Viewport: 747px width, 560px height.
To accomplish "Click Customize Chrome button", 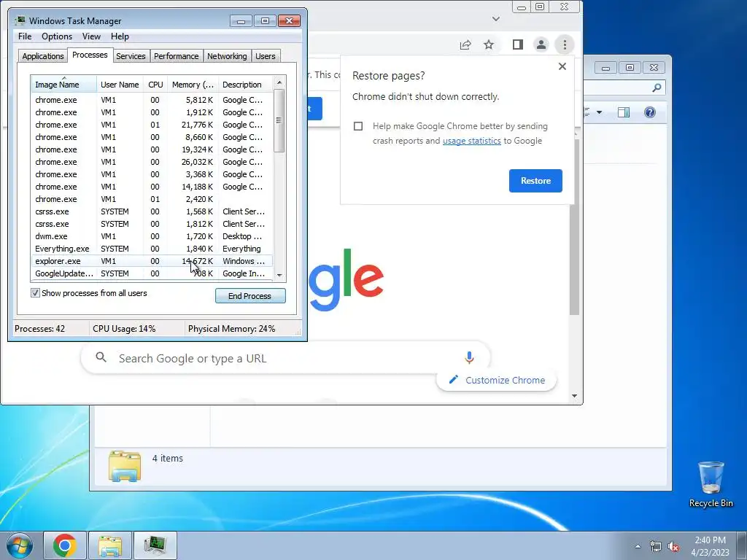I will 496,380.
